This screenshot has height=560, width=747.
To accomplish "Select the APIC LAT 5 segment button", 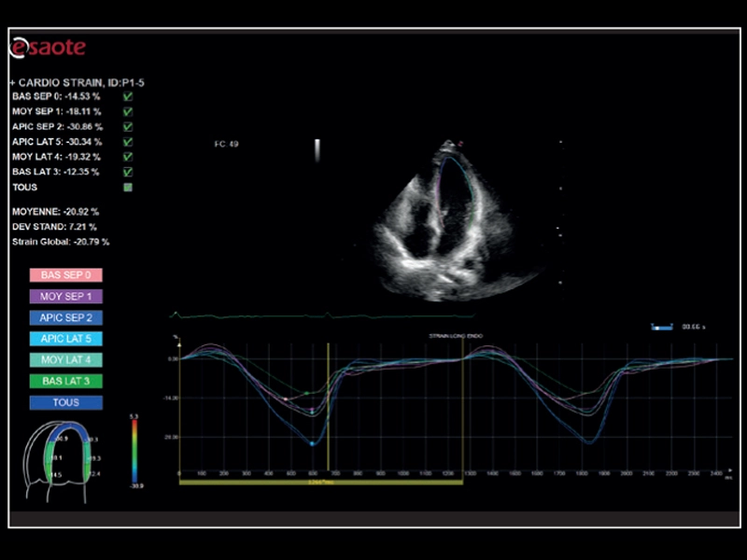I will [x=65, y=339].
